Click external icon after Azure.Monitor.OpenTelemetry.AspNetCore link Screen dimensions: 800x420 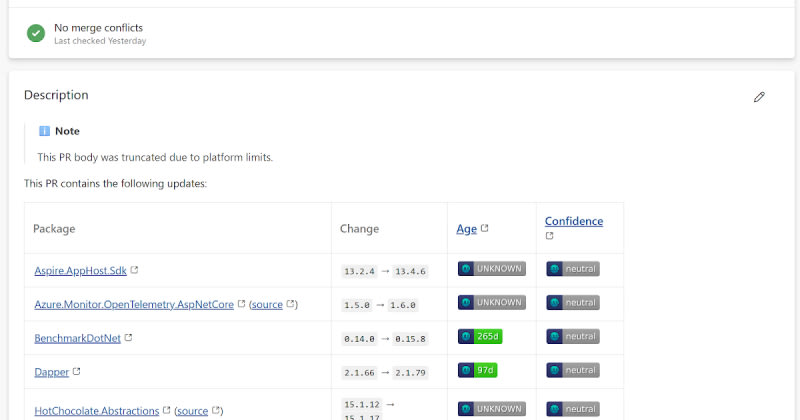point(241,304)
